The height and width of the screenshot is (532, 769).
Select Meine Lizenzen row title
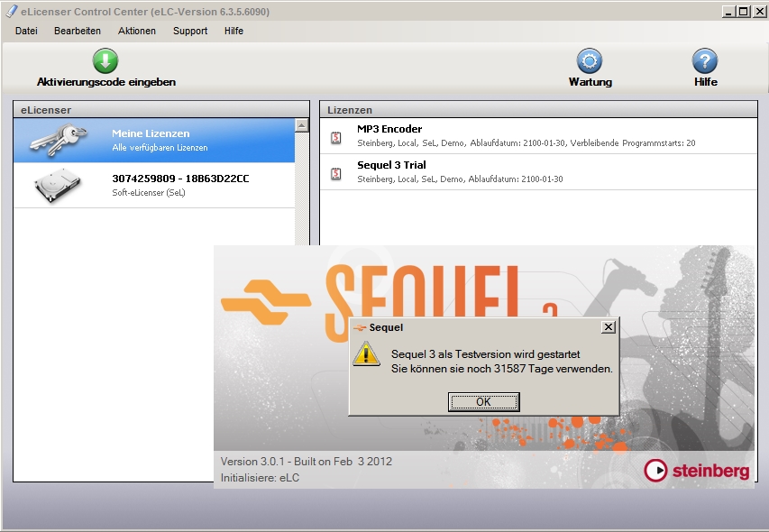pyautogui.click(x=151, y=133)
